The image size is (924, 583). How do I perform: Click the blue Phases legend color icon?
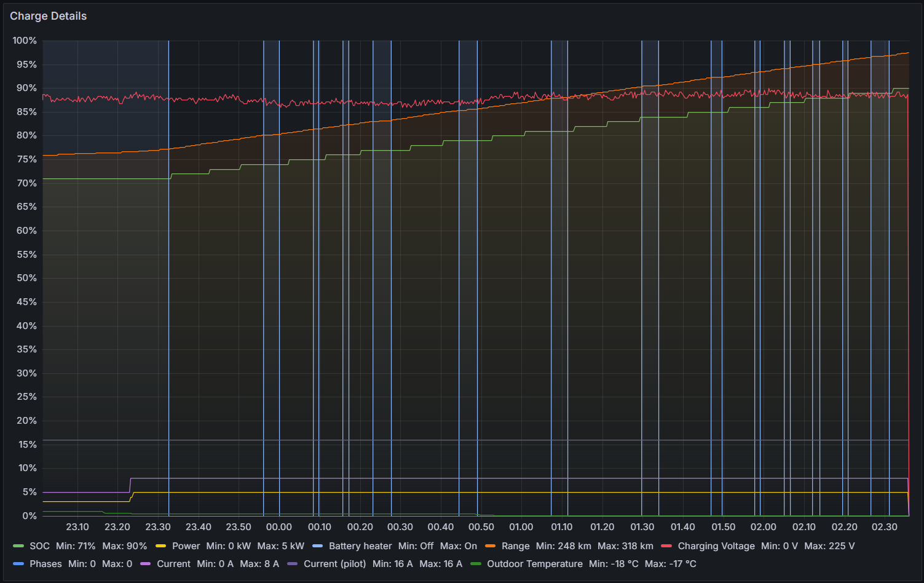coord(18,564)
